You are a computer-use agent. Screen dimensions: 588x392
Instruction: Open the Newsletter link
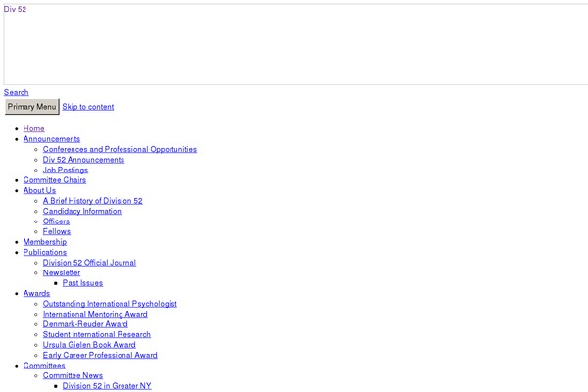pyautogui.click(x=62, y=272)
